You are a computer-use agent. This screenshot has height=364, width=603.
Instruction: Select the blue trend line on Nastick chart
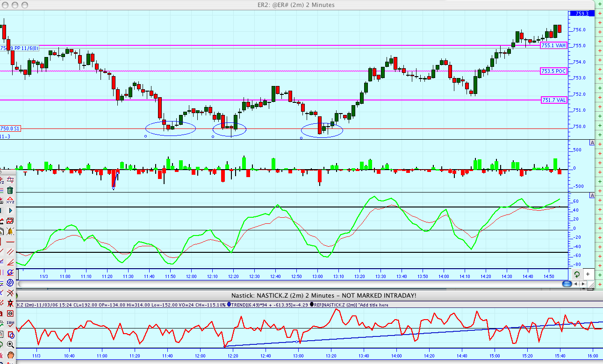coord(413,334)
